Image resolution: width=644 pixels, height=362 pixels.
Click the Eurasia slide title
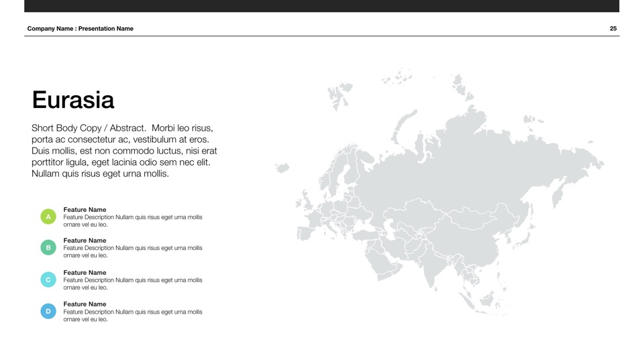[x=73, y=100]
